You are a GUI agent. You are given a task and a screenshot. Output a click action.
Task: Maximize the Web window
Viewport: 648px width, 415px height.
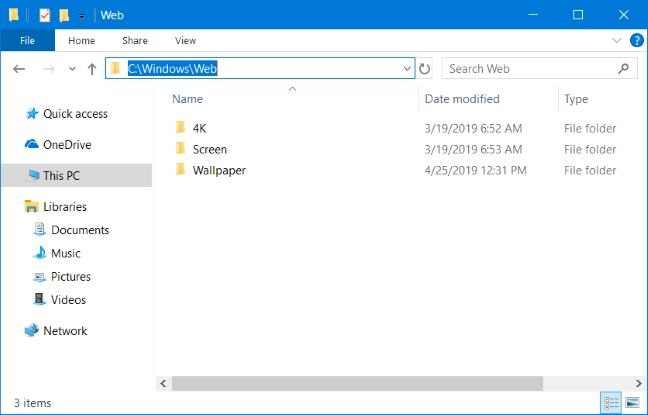578,15
